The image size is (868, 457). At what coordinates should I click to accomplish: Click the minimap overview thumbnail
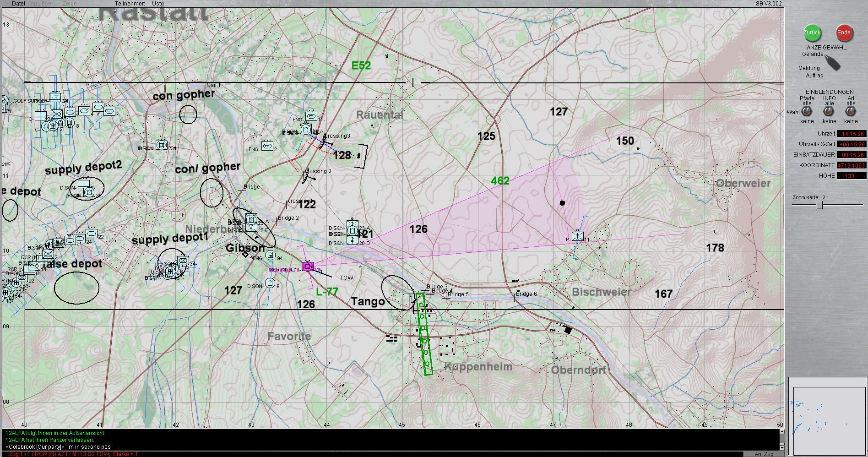[828, 416]
